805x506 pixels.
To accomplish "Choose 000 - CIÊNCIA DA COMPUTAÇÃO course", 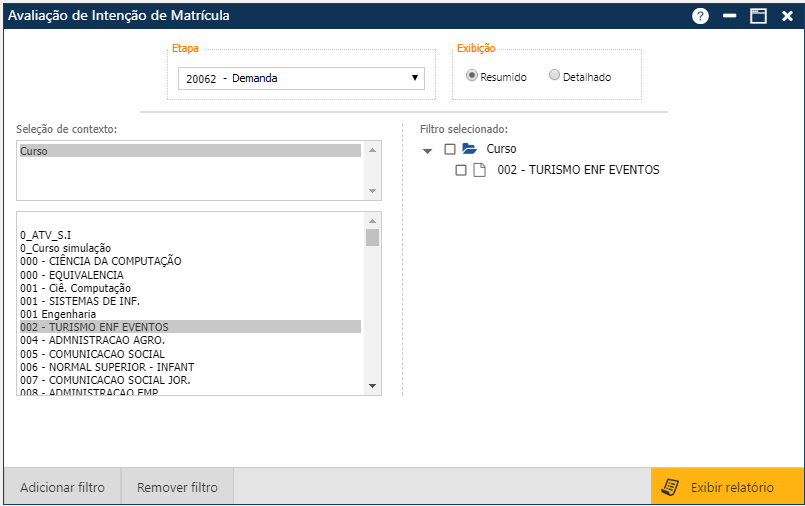I will (100, 261).
